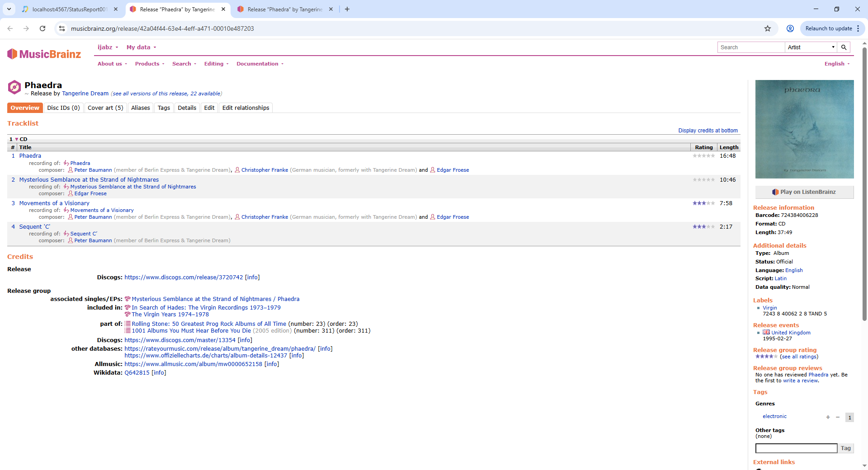
Task: Upvote the electronic genre tag
Action: tap(828, 417)
